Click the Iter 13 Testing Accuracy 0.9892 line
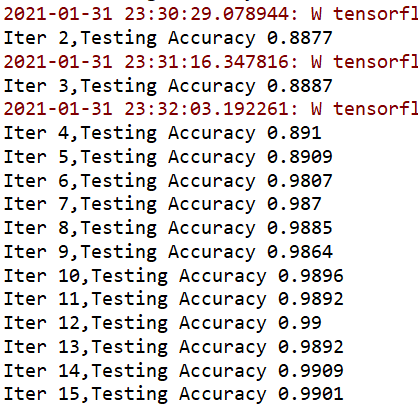Viewport: 418px width, 409px height. coord(174,347)
